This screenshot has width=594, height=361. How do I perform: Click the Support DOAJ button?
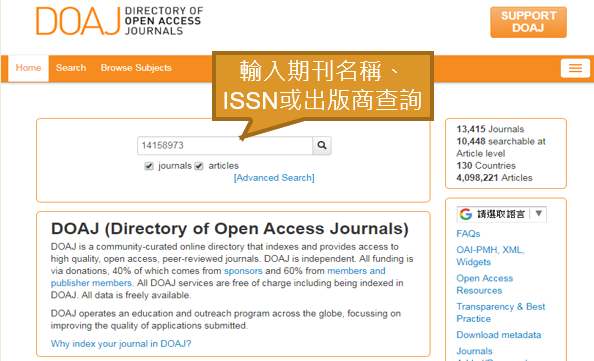coord(528,22)
